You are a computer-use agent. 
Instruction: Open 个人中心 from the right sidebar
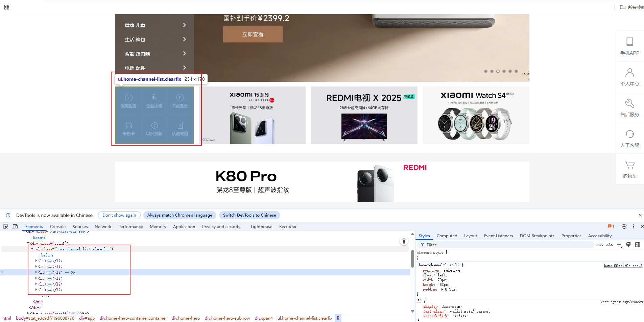click(x=630, y=77)
